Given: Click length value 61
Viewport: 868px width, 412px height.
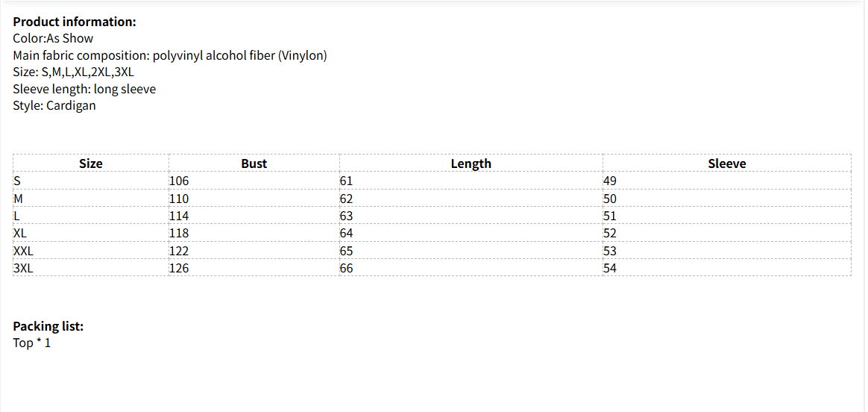Looking at the screenshot, I should point(346,181).
